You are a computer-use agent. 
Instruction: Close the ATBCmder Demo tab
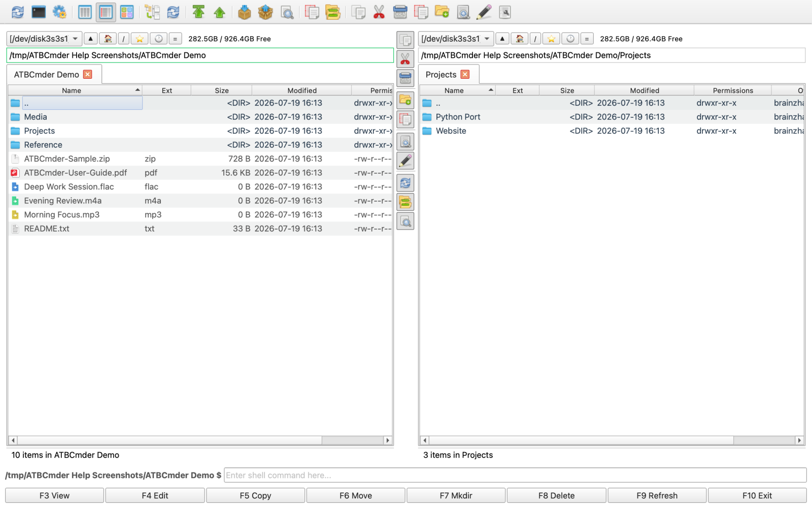click(x=88, y=75)
